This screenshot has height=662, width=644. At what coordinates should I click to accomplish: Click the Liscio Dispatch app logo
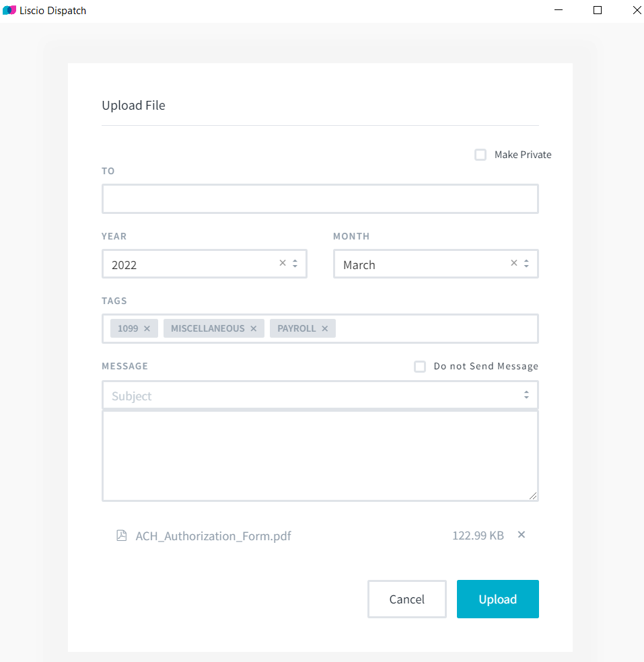[x=9, y=10]
